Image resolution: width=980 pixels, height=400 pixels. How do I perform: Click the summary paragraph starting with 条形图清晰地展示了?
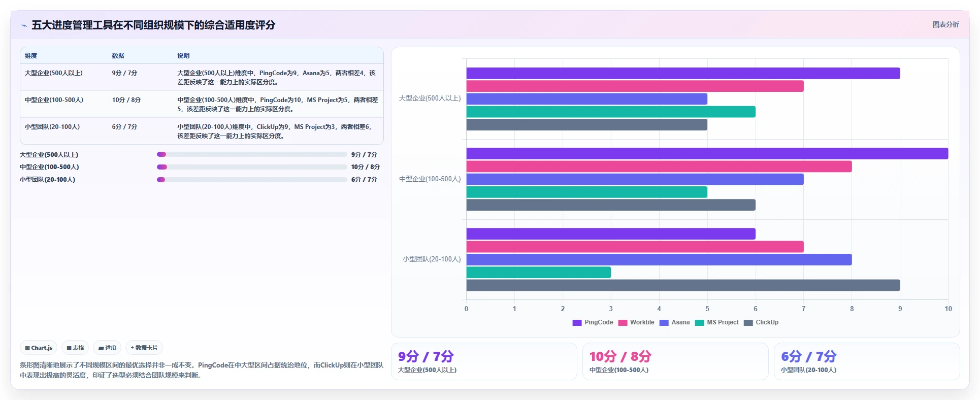coord(202,370)
